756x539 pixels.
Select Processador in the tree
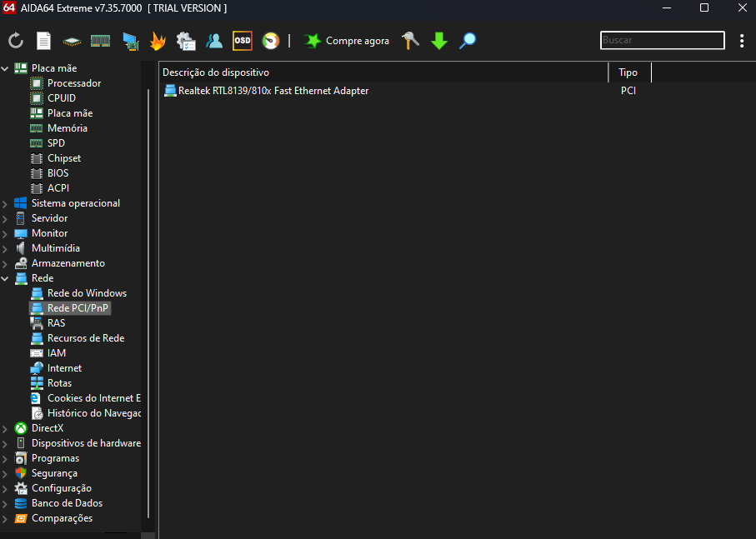tap(74, 83)
